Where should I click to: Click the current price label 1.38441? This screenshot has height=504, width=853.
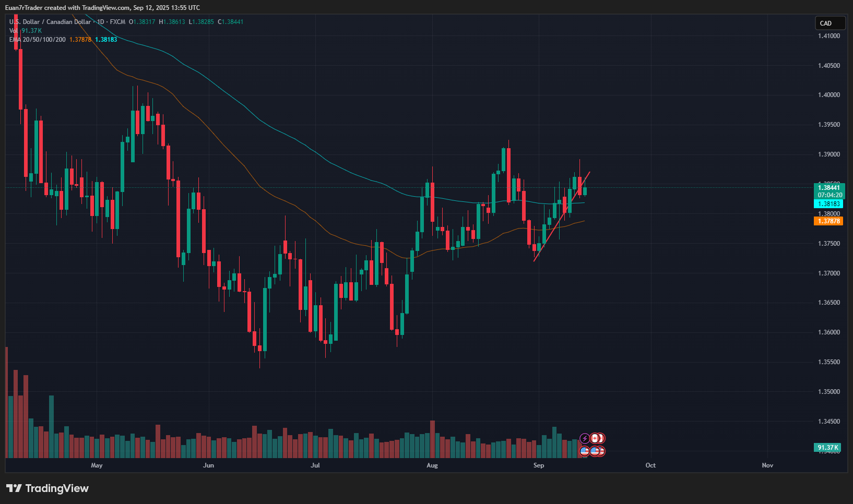coord(829,188)
